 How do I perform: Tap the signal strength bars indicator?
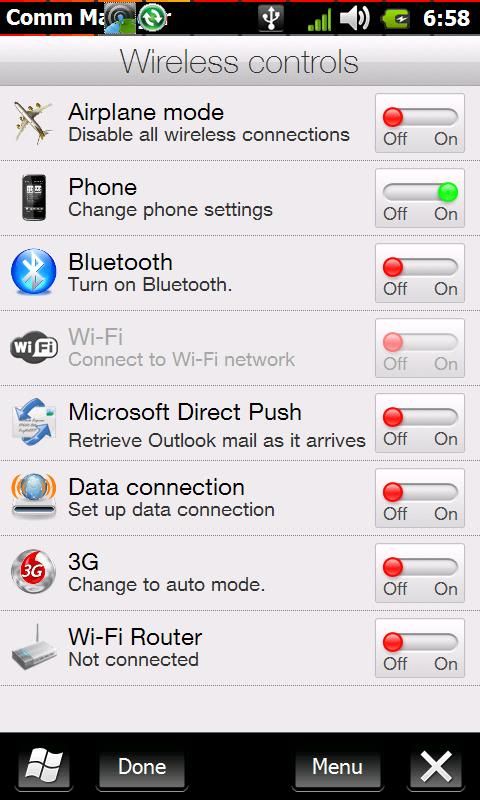pos(319,20)
